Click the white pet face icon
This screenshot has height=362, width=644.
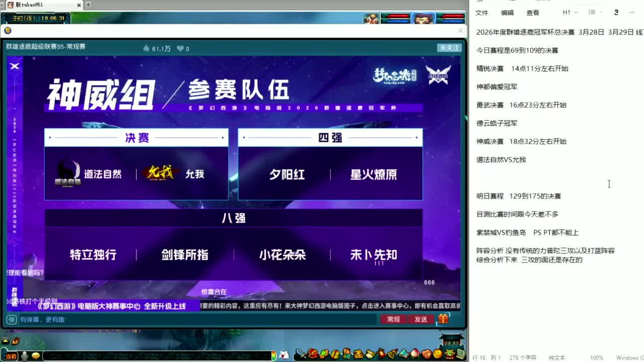pos(284,355)
